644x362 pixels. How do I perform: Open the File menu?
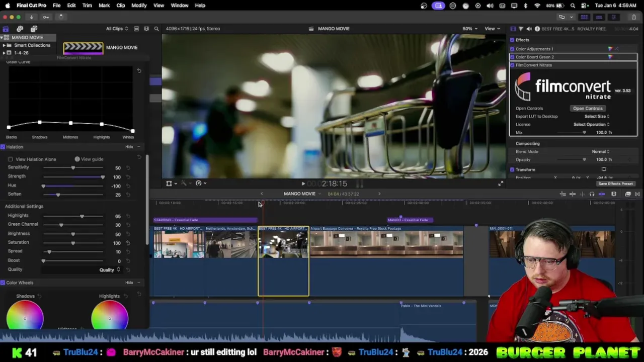(x=57, y=6)
